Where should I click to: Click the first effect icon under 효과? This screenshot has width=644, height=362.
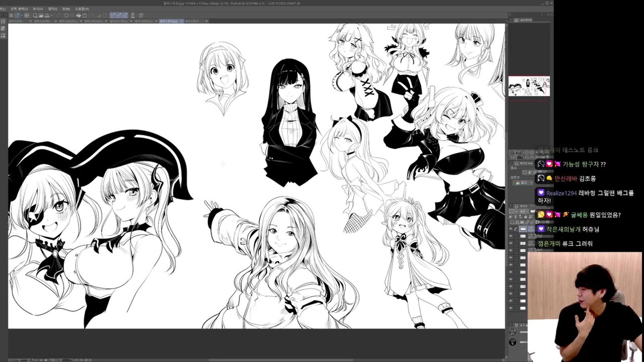click(524, 172)
